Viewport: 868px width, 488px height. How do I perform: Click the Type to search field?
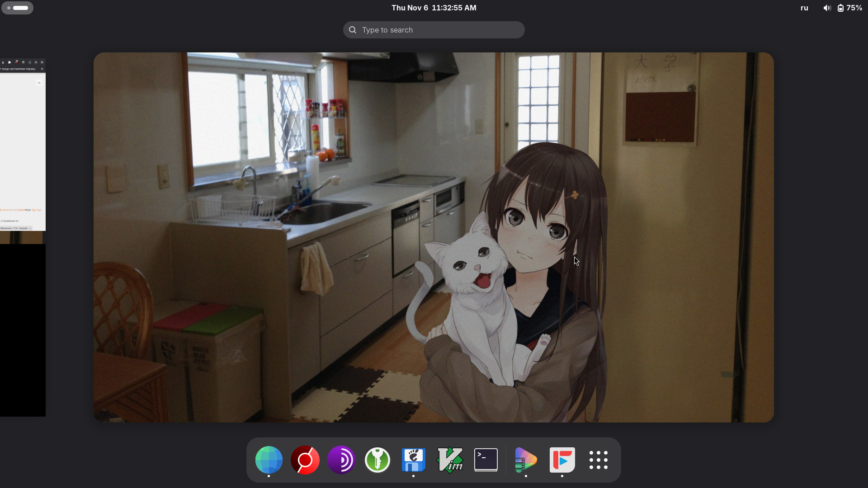[434, 30]
